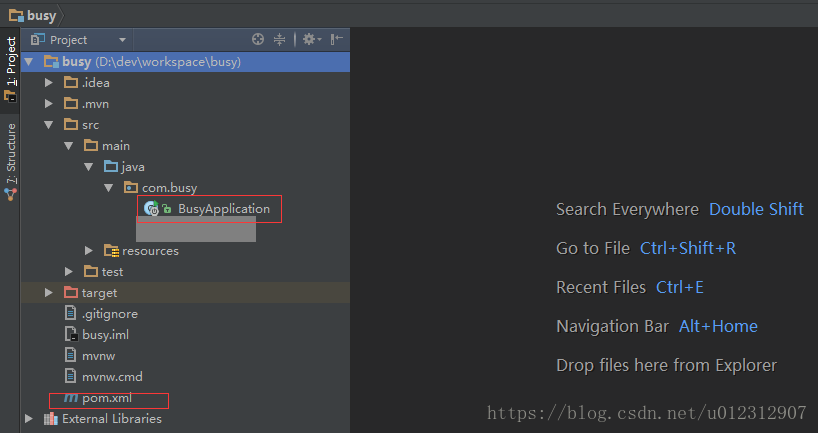Select the mvnw file name
This screenshot has height=433, width=818.
99,355
